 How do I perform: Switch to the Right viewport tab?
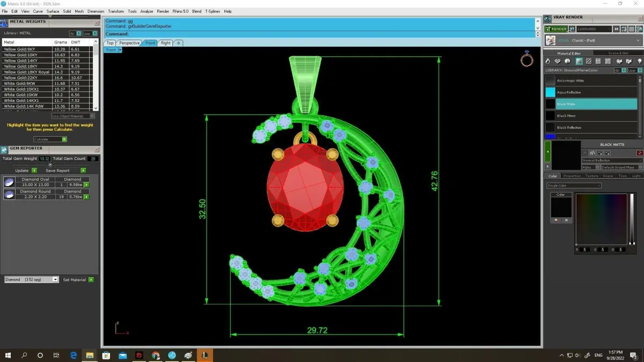pyautogui.click(x=166, y=43)
